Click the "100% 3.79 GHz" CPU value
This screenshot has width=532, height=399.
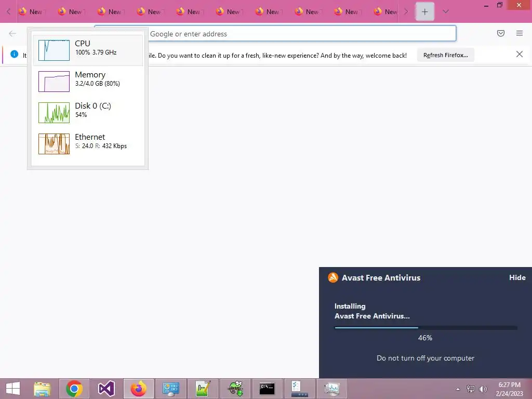[96, 52]
